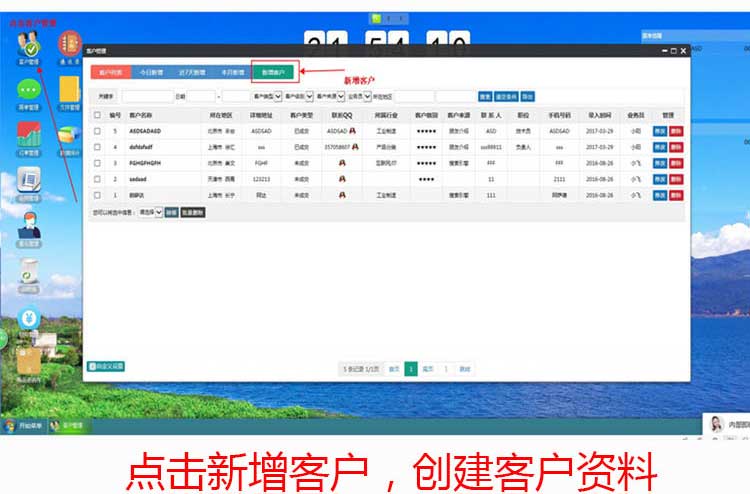Click the end date input field

pyautogui.click(x=236, y=97)
